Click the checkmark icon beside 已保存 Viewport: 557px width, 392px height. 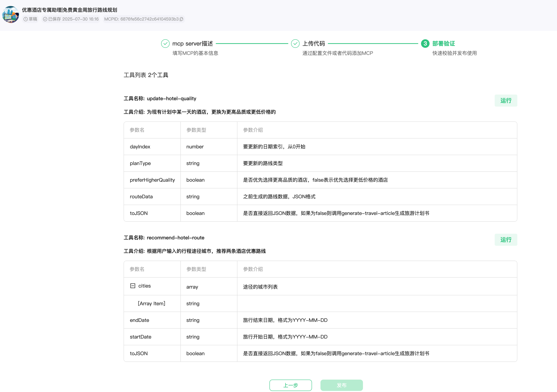coord(45,19)
